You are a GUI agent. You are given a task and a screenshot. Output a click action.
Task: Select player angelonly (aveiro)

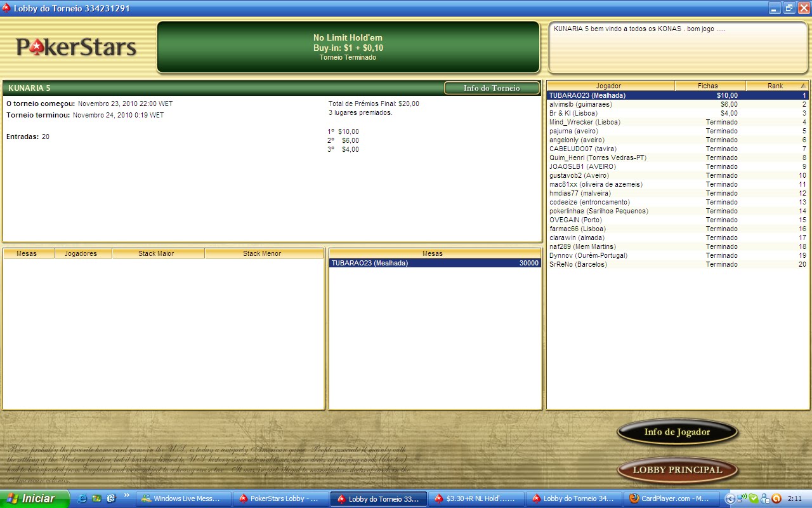point(678,140)
